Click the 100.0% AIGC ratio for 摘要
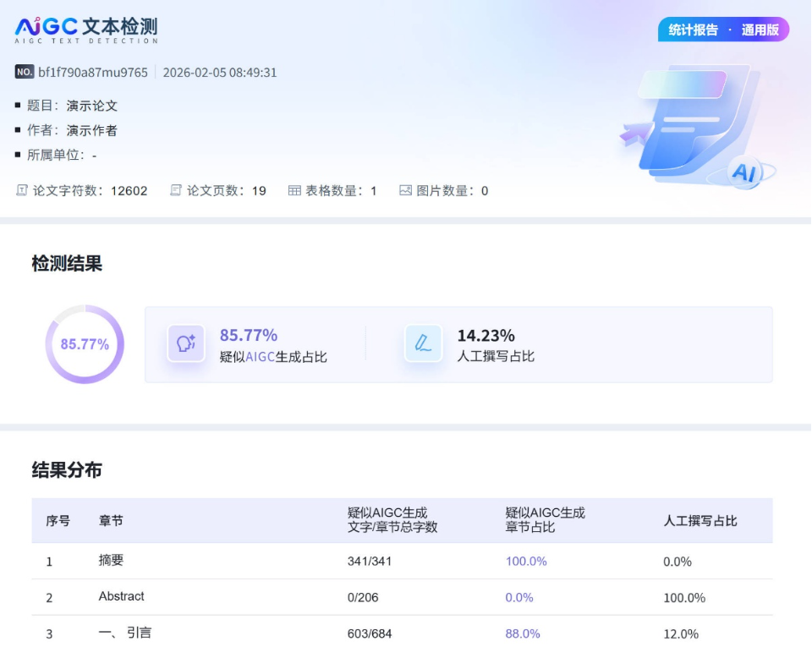The width and height of the screenshot is (812, 647). (526, 561)
